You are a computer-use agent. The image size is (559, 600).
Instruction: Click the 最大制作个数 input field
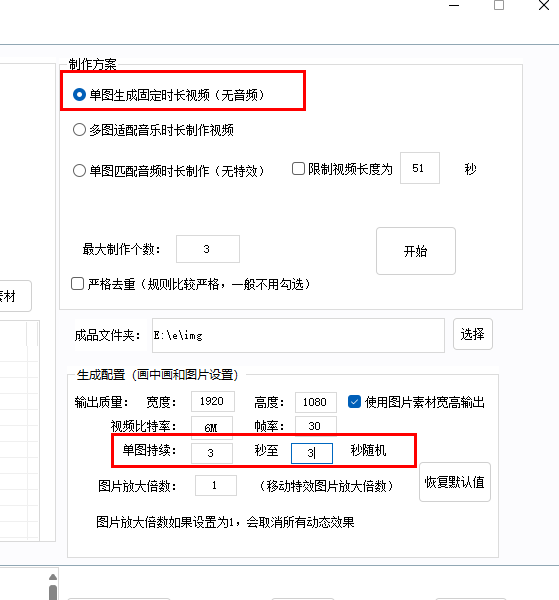click(208, 249)
